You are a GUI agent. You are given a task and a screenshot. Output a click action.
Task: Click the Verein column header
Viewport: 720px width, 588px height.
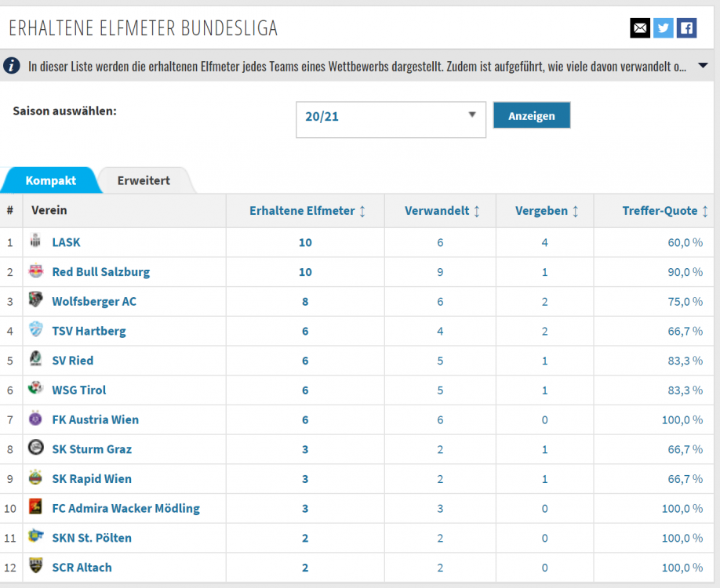pos(49,210)
